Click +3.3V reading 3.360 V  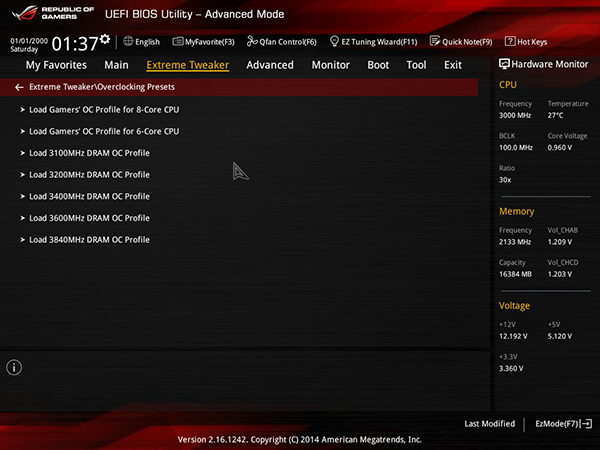pyautogui.click(x=511, y=368)
